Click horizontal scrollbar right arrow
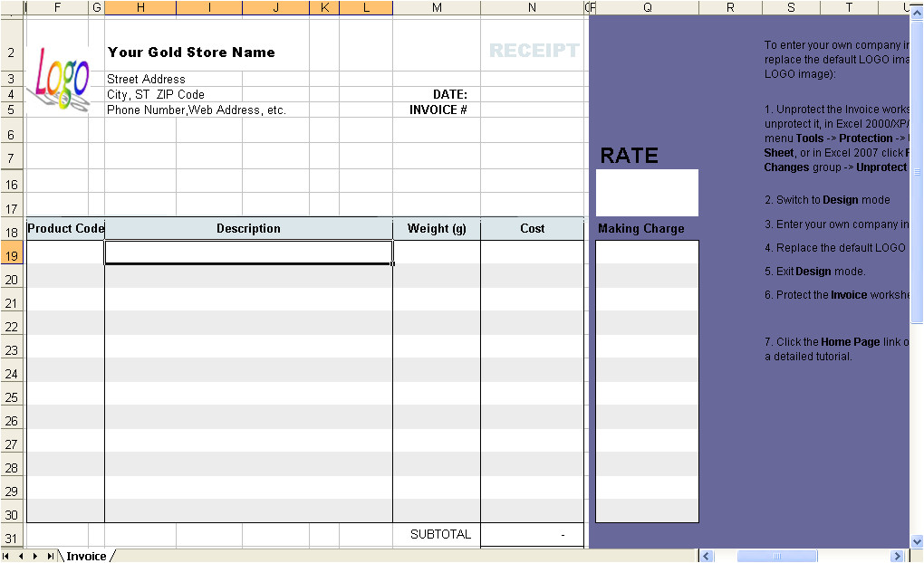The image size is (924, 563). pyautogui.click(x=898, y=556)
